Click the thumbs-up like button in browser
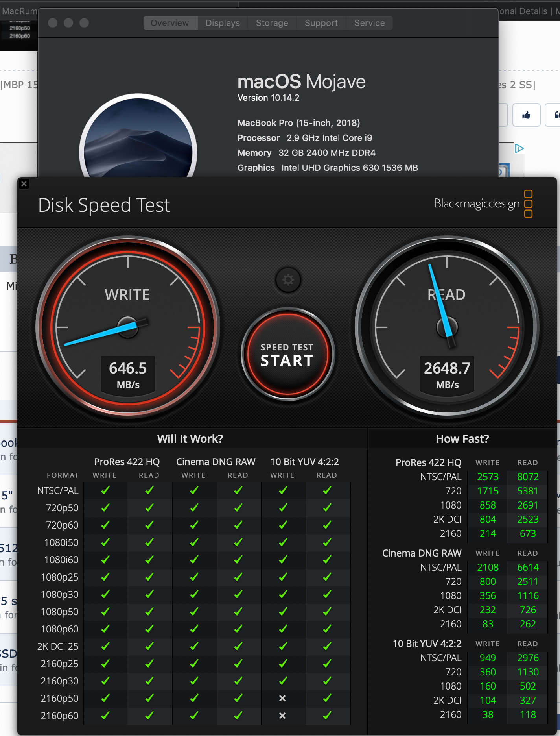This screenshot has width=560, height=736. coord(526,115)
